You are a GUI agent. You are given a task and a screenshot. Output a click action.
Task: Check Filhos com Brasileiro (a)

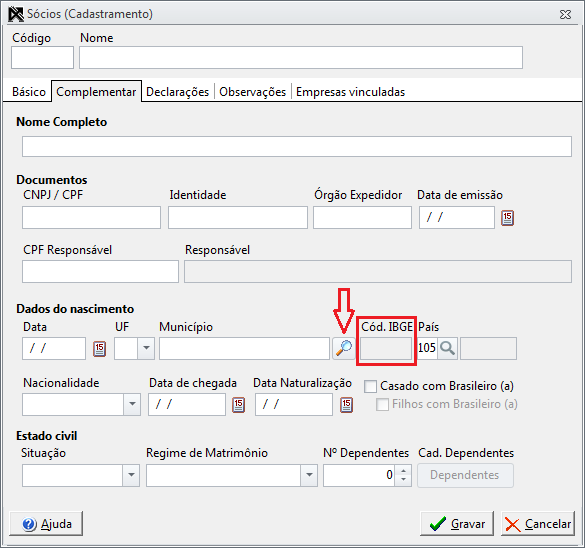coord(382,404)
